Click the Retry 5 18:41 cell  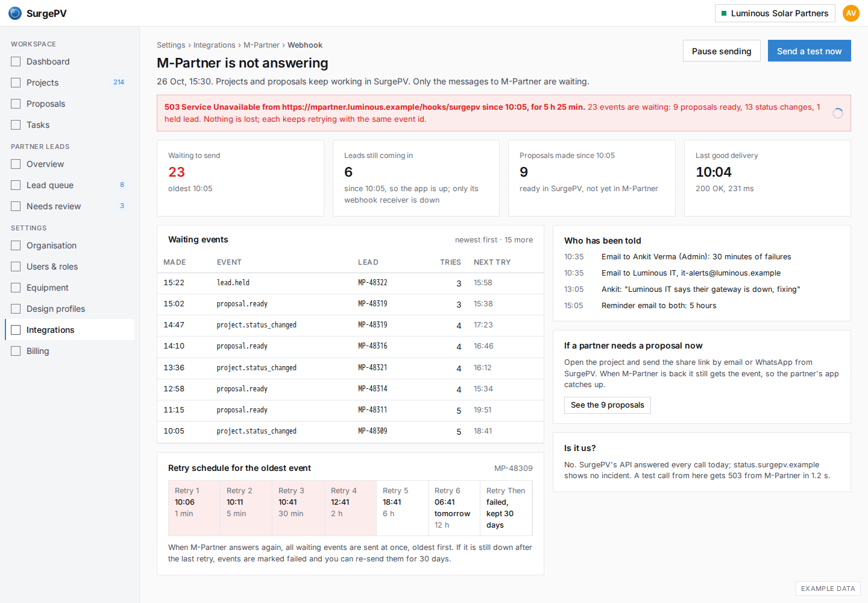tap(402, 508)
